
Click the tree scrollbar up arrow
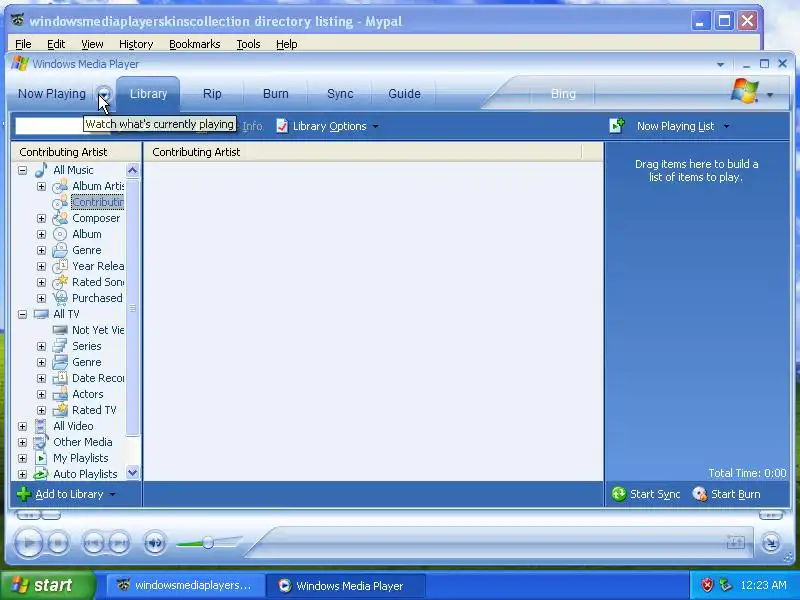point(132,170)
